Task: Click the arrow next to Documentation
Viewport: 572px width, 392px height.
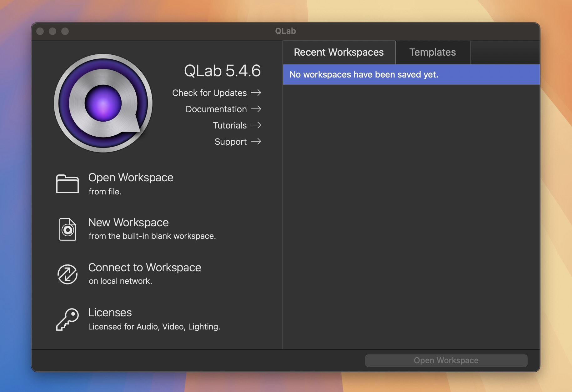Action: tap(256, 109)
